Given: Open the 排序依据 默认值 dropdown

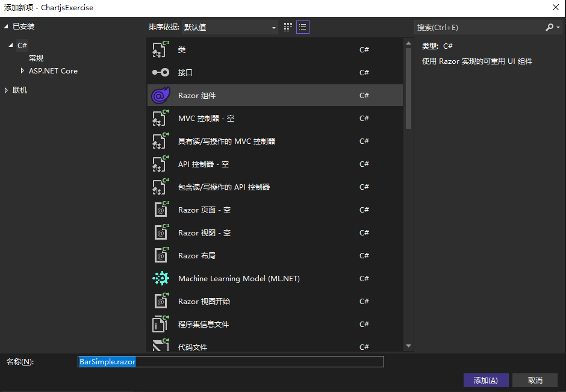Looking at the screenshot, I should coord(230,28).
